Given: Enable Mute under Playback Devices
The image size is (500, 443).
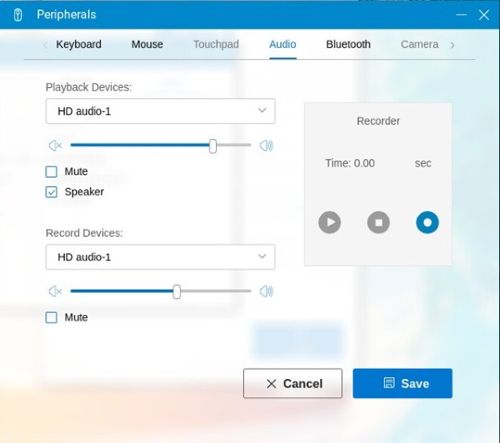Looking at the screenshot, I should (51, 172).
